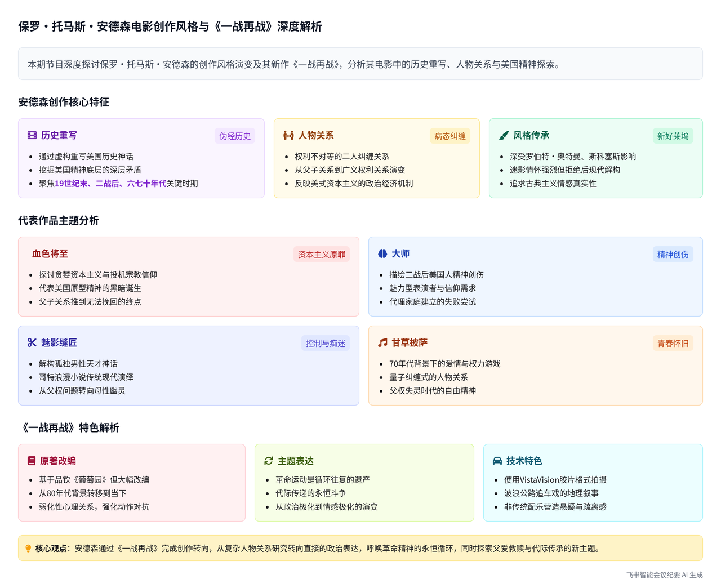
Task: Click the refresh icon beside 主题表达
Action: tap(269, 461)
